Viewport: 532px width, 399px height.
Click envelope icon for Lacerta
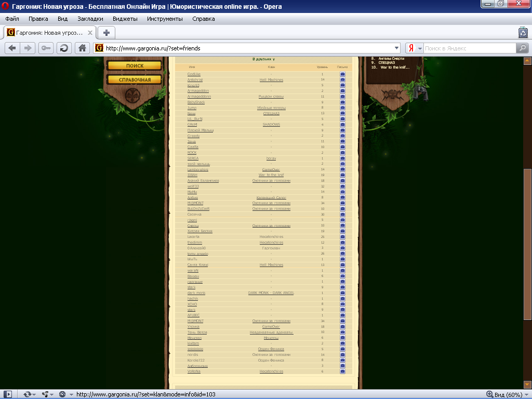(342, 237)
